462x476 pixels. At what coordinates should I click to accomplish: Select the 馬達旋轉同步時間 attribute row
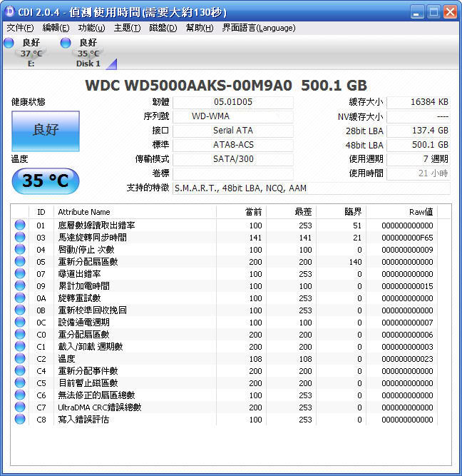coord(225,238)
